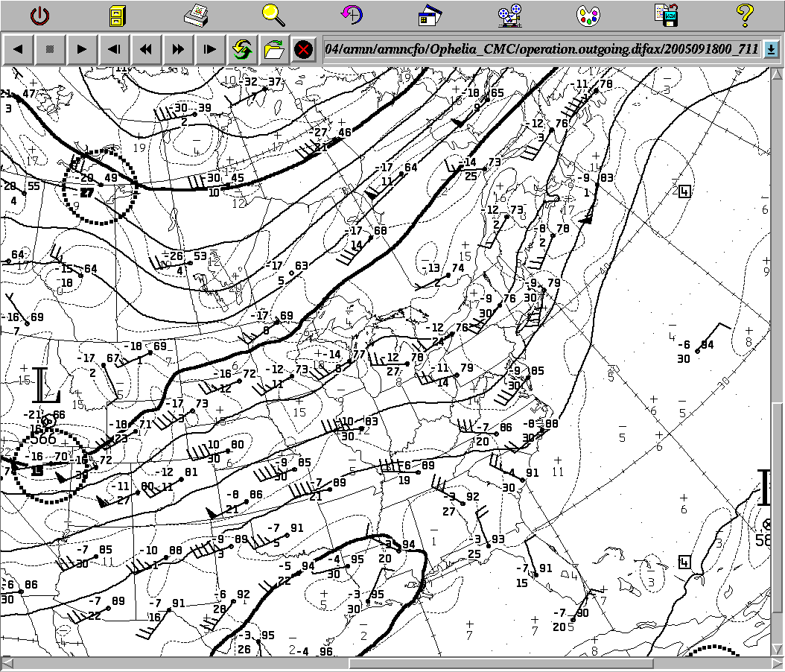Click the power quit icon
Viewport: 785px width, 672px height.
pos(40,15)
